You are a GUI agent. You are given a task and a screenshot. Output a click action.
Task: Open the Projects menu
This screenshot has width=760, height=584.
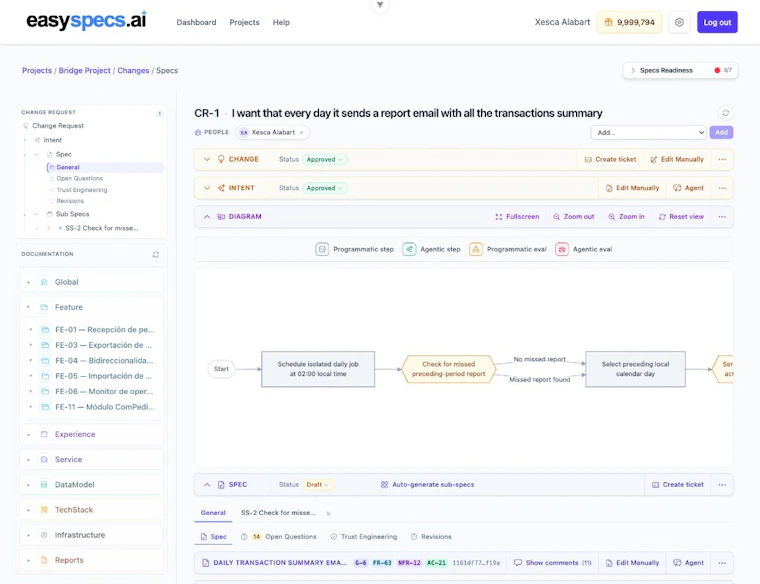pos(244,22)
